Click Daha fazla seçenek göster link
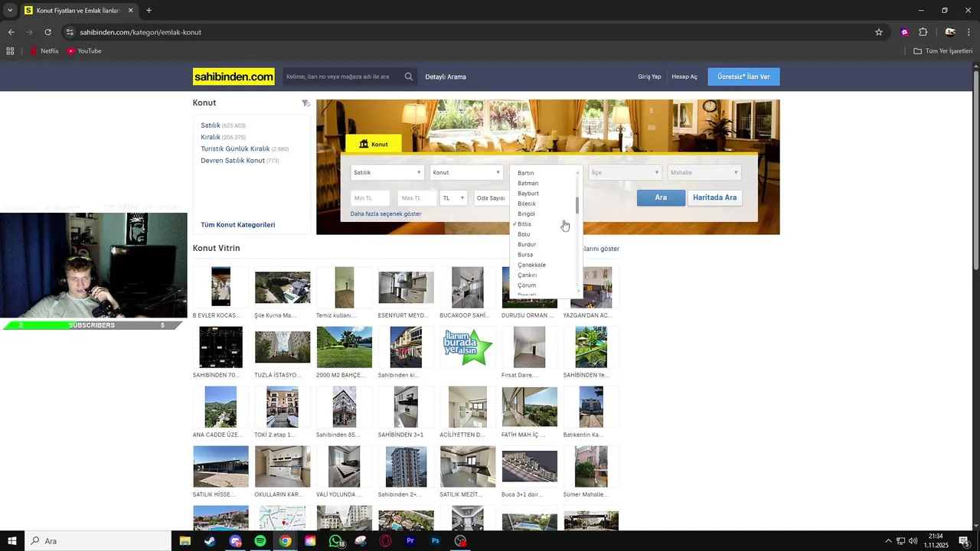 click(386, 214)
